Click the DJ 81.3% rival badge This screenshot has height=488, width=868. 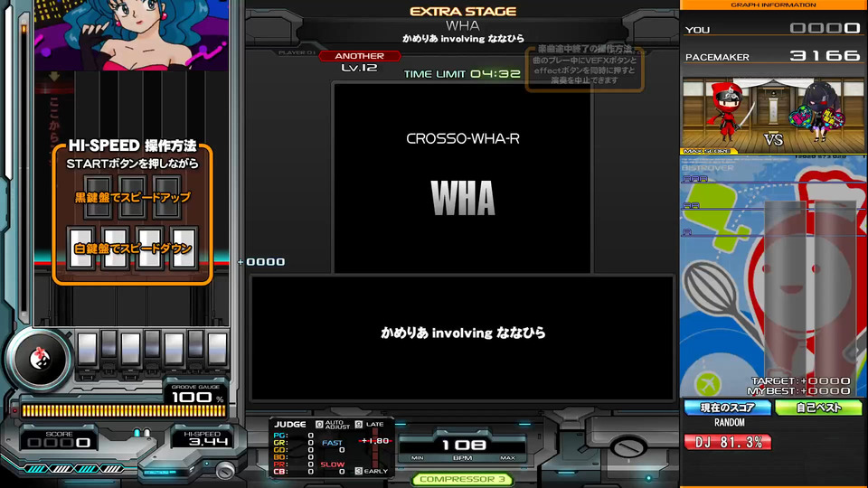point(728,442)
